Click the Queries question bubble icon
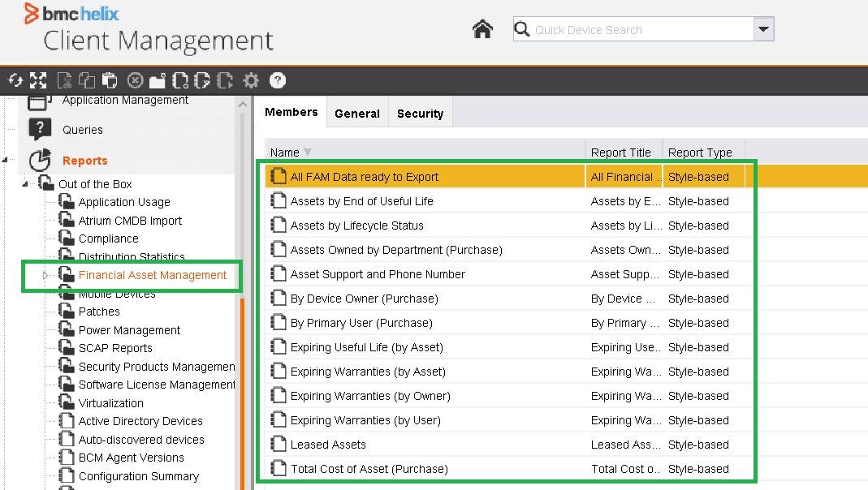 point(40,130)
